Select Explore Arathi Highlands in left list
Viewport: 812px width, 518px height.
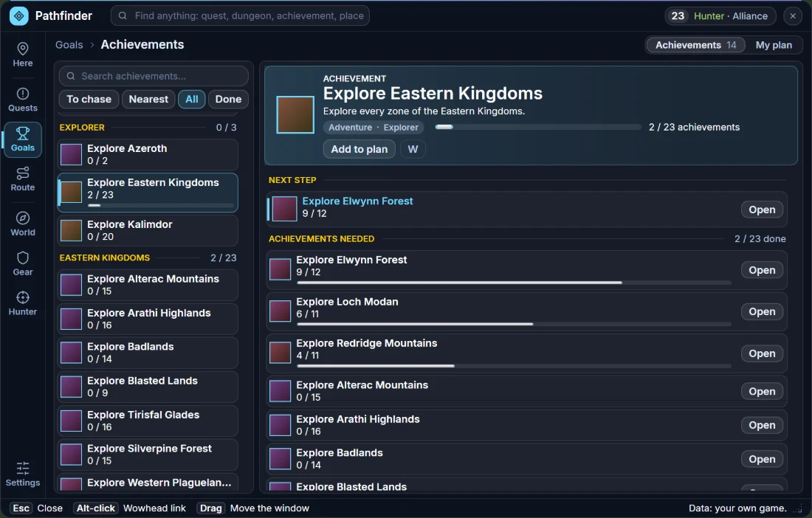click(148, 319)
